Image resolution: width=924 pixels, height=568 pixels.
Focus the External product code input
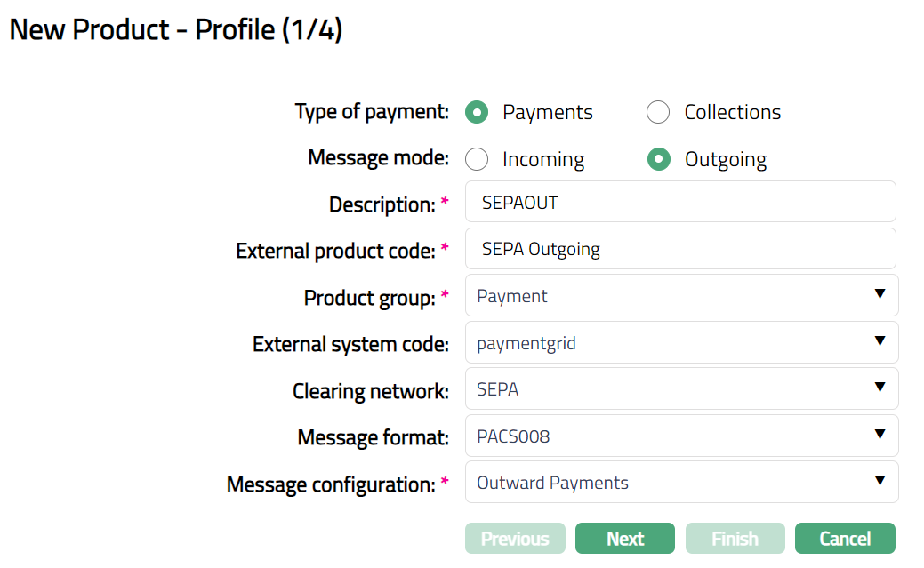(680, 249)
